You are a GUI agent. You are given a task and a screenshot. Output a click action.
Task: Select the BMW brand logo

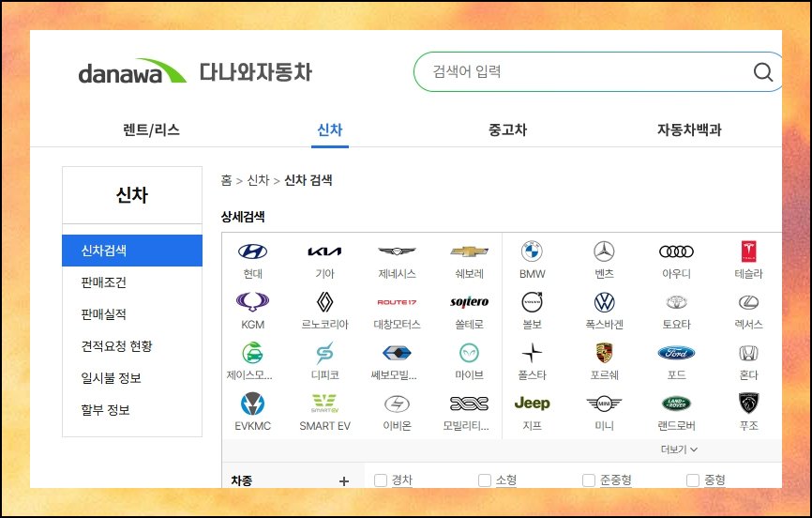[532, 251]
